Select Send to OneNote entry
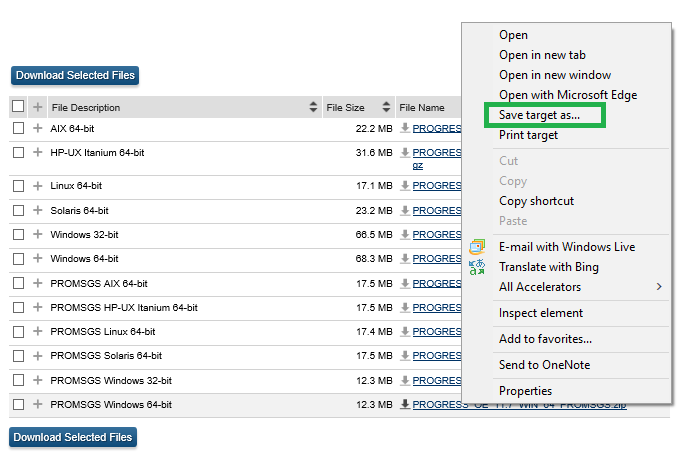The image size is (687, 455). coord(544,365)
